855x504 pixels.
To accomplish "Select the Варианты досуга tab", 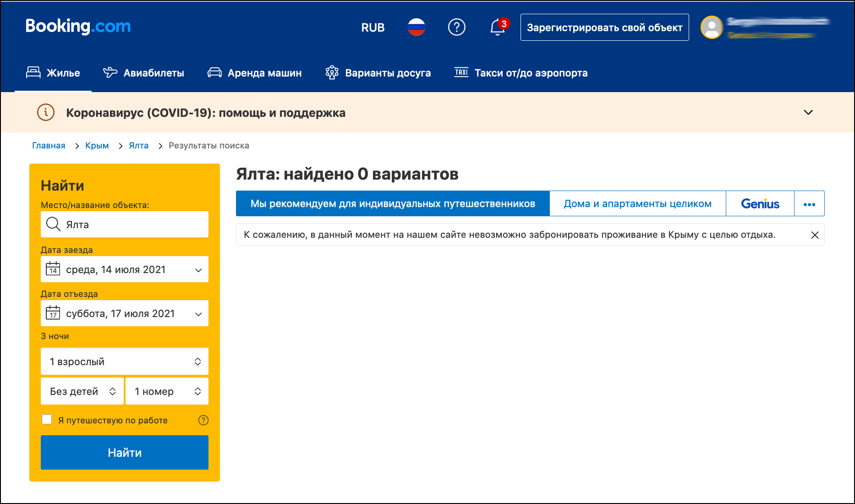I will 378,73.
